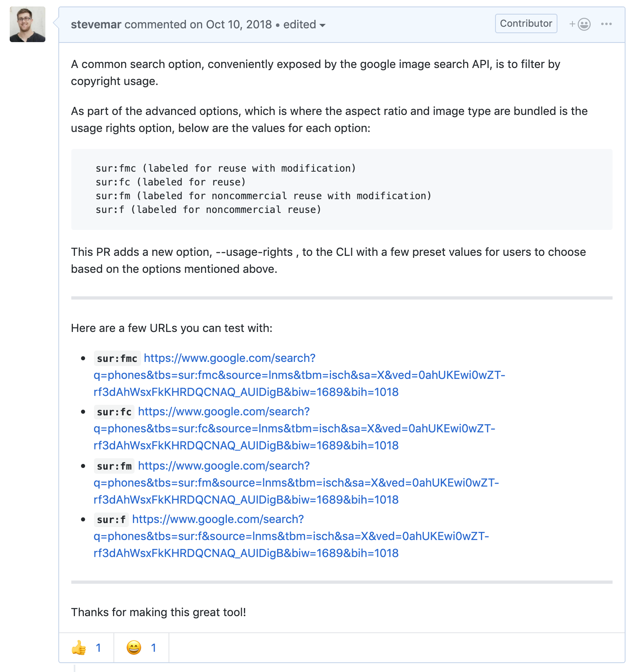Click the sur:fmc inline code label
The width and height of the screenshot is (632, 672).
coord(117,359)
